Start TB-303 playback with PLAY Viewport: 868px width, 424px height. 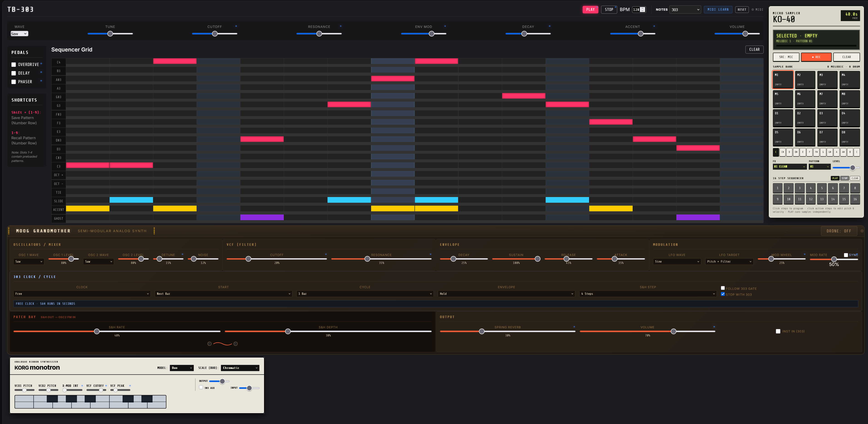[x=590, y=10]
